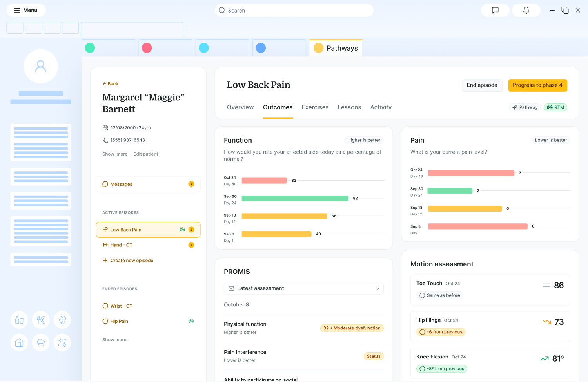Click the RTM status badge

(x=555, y=107)
